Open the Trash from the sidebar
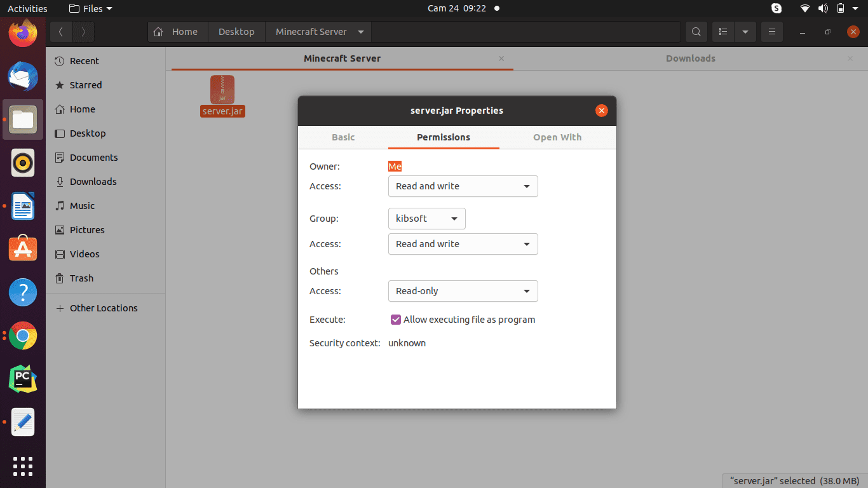Screen dimensions: 868x488 tap(81, 278)
